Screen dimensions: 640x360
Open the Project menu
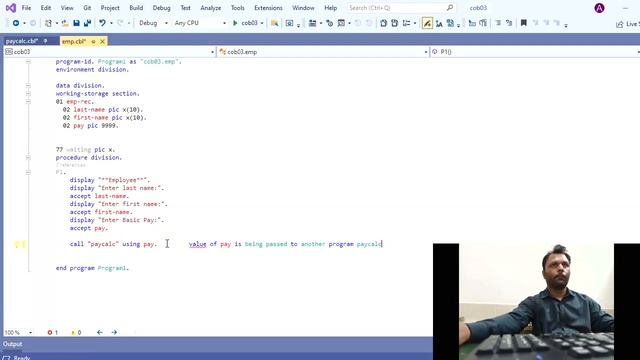pyautogui.click(x=110, y=8)
